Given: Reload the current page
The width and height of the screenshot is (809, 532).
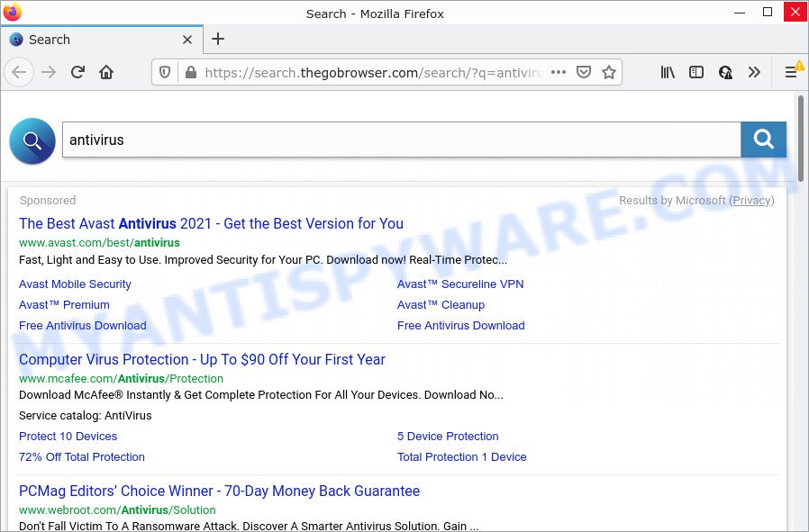Looking at the screenshot, I should 77,72.
